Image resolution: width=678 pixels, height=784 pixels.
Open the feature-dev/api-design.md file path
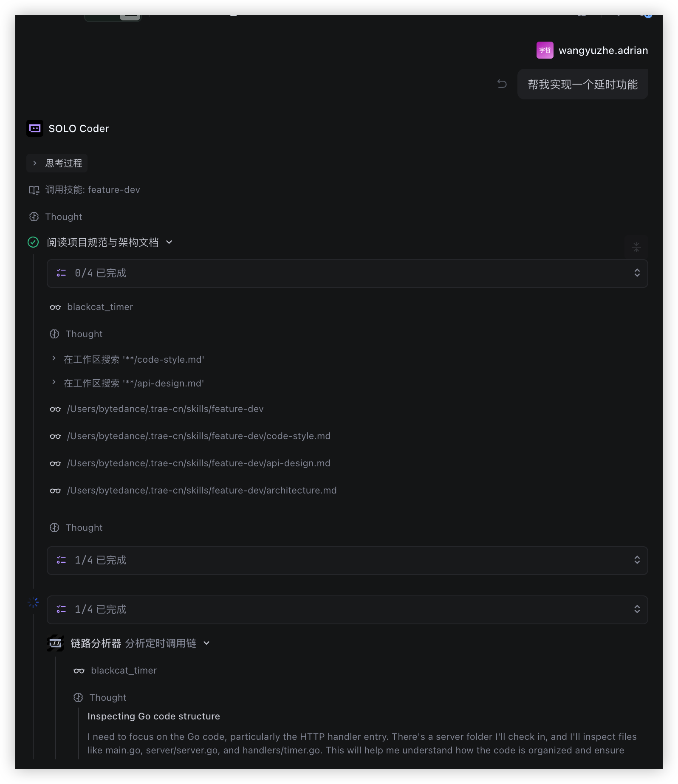(x=198, y=463)
